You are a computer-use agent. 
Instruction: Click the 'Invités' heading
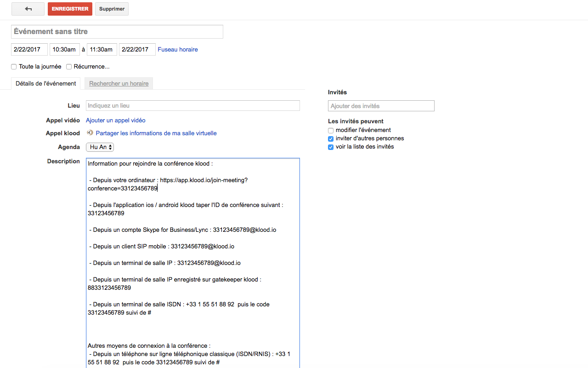(337, 92)
